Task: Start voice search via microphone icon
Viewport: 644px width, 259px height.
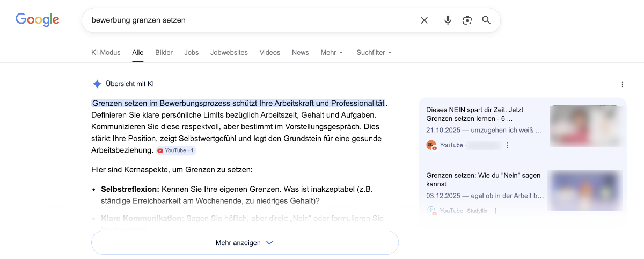Action: [448, 20]
